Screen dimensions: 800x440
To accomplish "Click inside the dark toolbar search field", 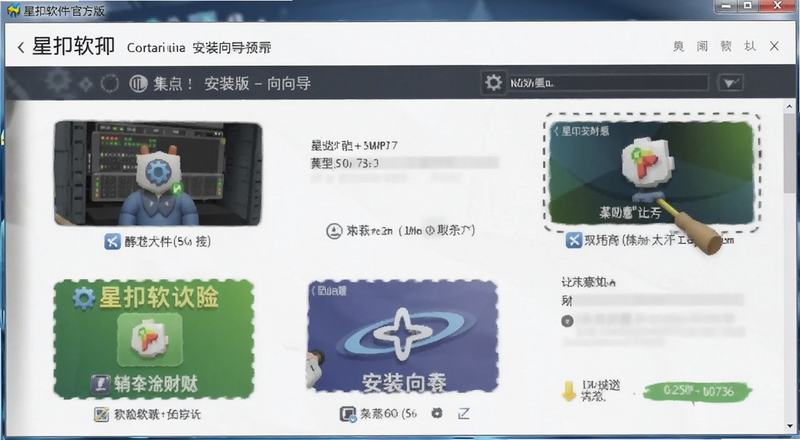I will (608, 82).
